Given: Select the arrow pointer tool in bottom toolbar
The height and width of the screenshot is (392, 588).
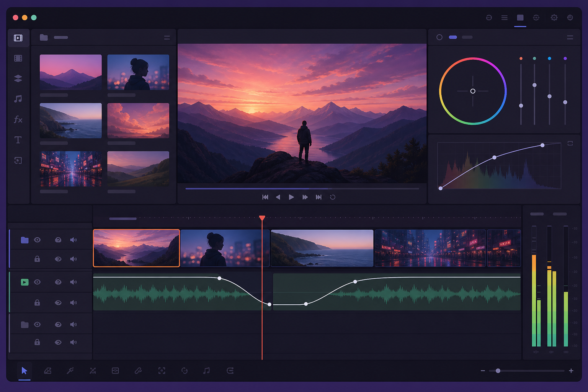Looking at the screenshot, I should click(24, 371).
